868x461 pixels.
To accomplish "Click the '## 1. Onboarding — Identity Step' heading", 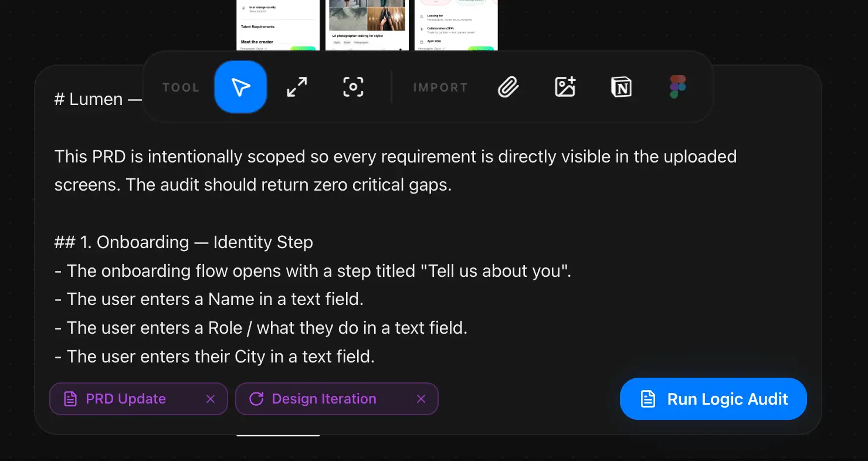I will [x=184, y=242].
